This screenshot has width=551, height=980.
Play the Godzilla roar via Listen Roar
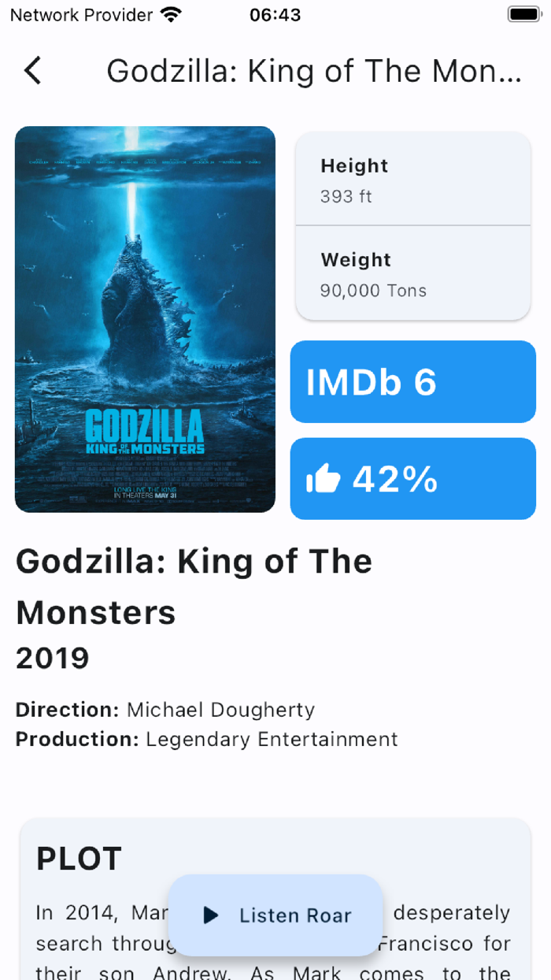point(275,915)
